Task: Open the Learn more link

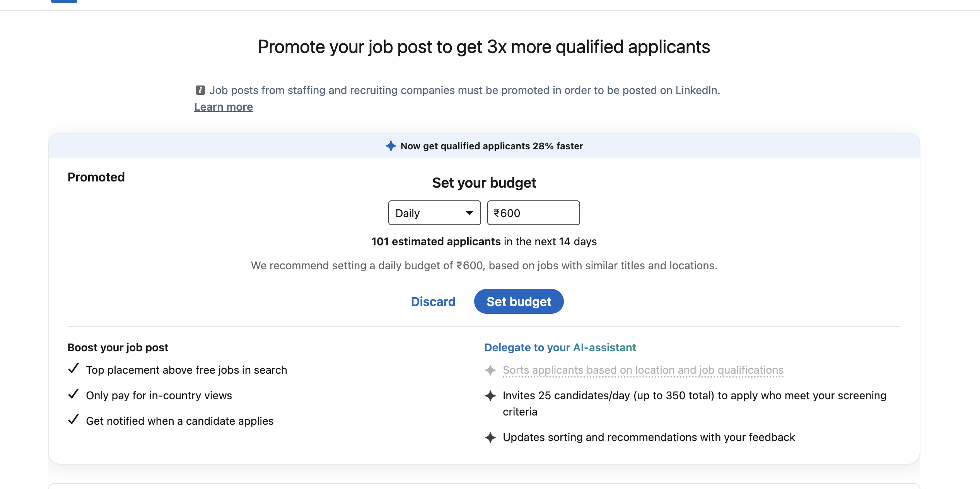Action: [x=224, y=107]
